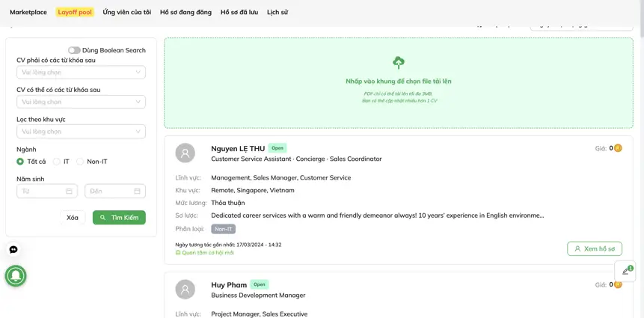
Task: Select the Non-IT radio button
Action: (81, 162)
